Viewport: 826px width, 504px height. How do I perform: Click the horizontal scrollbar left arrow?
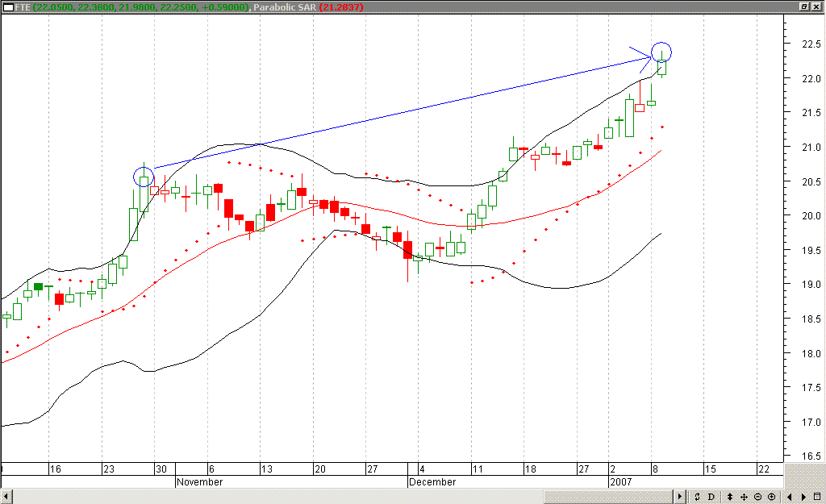(x=6, y=496)
